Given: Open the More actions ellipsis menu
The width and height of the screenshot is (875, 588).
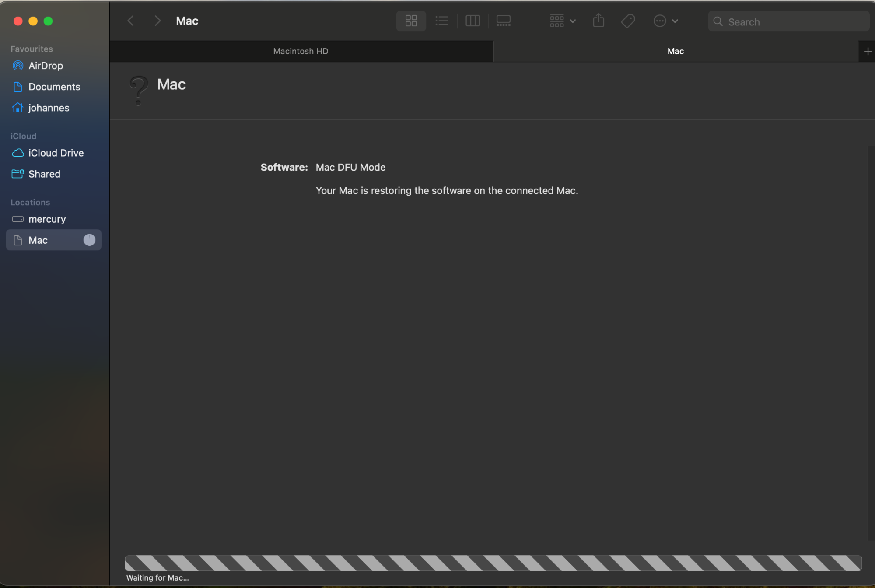Looking at the screenshot, I should (665, 21).
